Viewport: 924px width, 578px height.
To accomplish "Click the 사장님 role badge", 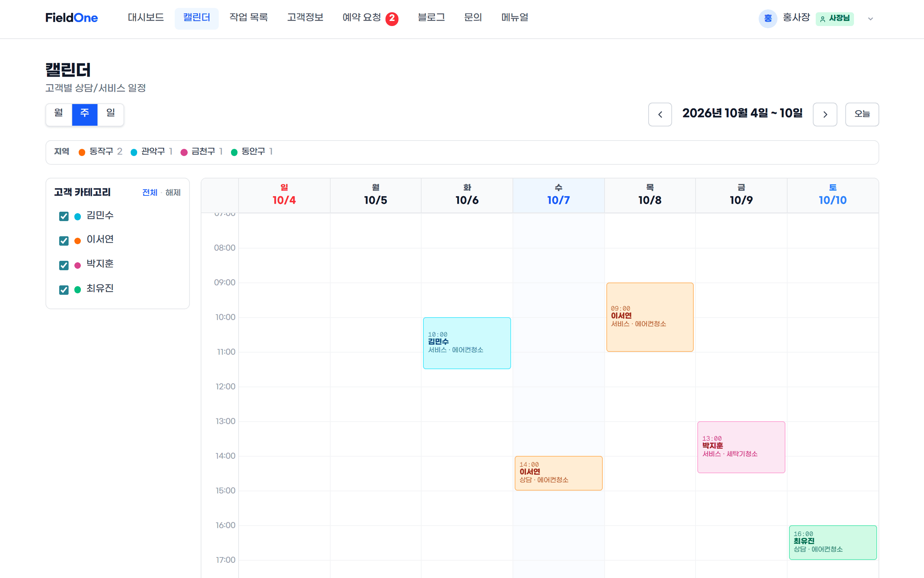I will pos(834,18).
